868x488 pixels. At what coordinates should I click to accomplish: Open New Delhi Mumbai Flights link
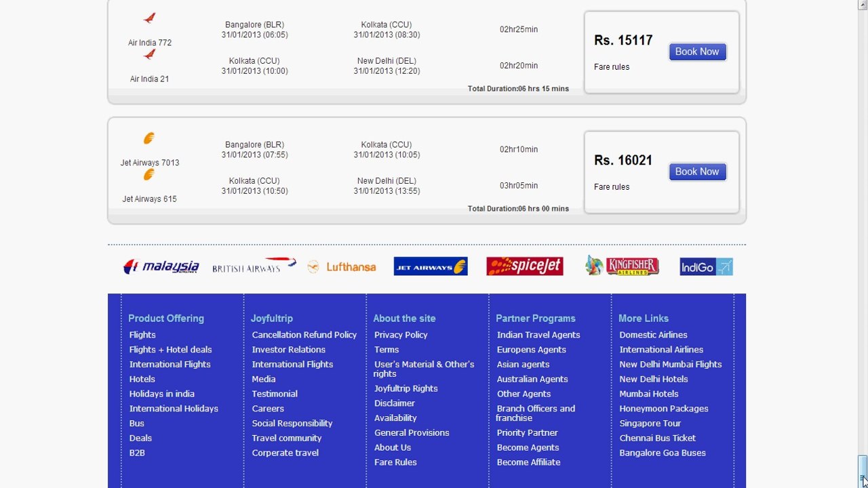pyautogui.click(x=671, y=365)
